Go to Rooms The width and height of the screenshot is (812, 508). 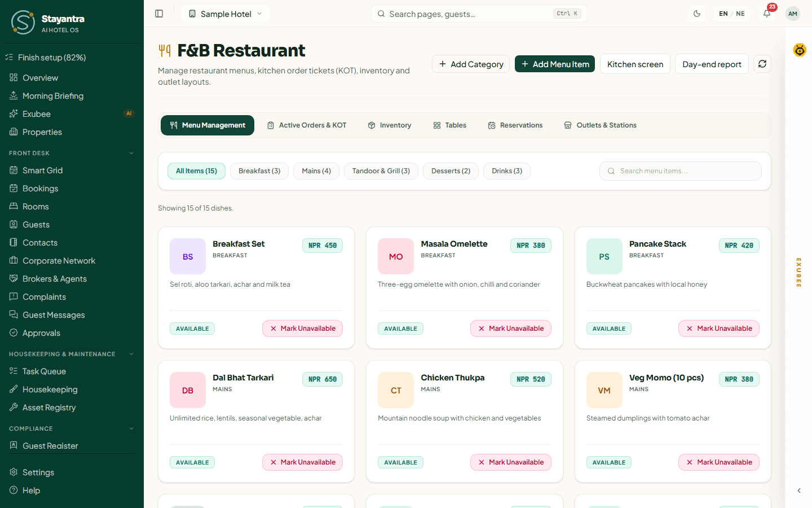coord(72,207)
